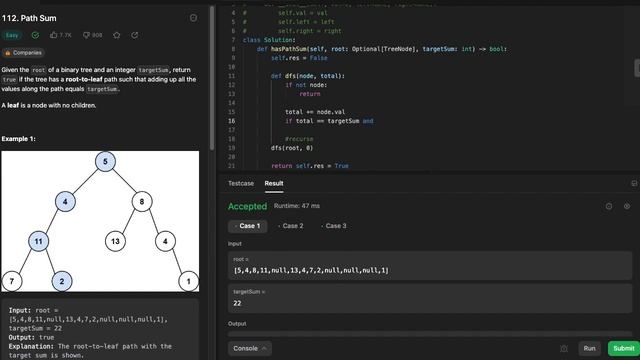Click the share problem icon

135,35
